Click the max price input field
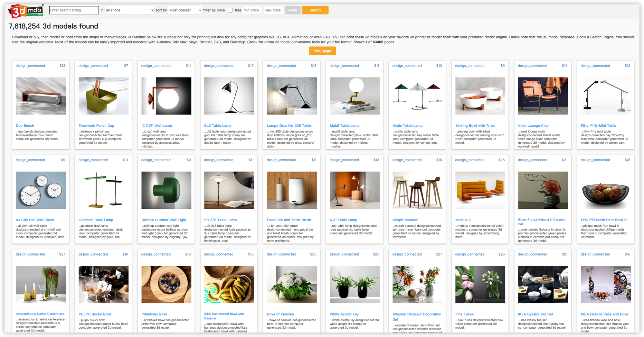Image resolution: width=644 pixels, height=337 pixels. (x=273, y=10)
